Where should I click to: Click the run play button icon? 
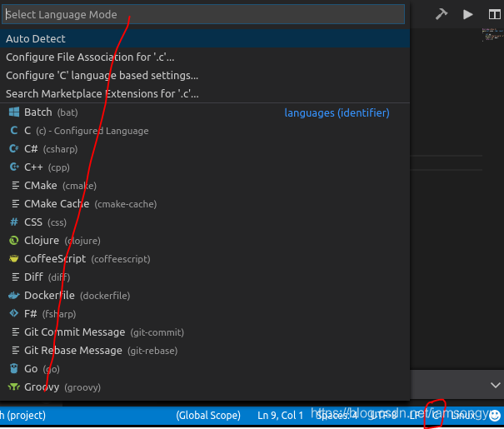click(x=467, y=14)
